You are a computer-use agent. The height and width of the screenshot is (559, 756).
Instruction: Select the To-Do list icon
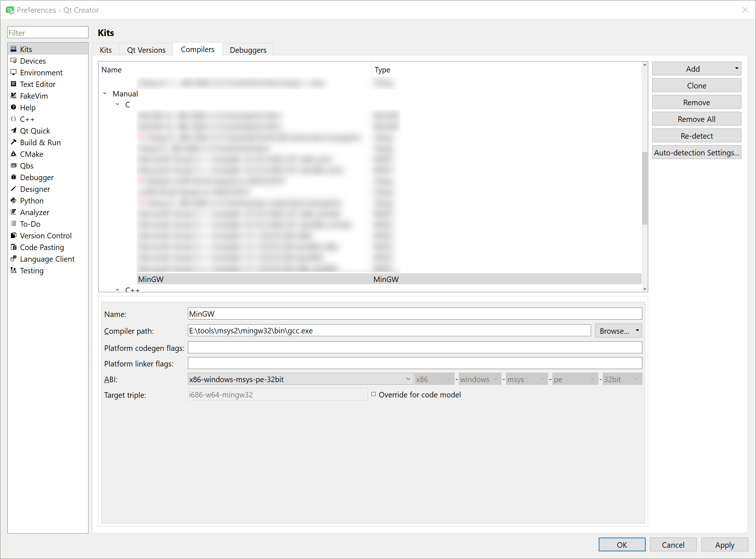click(13, 223)
